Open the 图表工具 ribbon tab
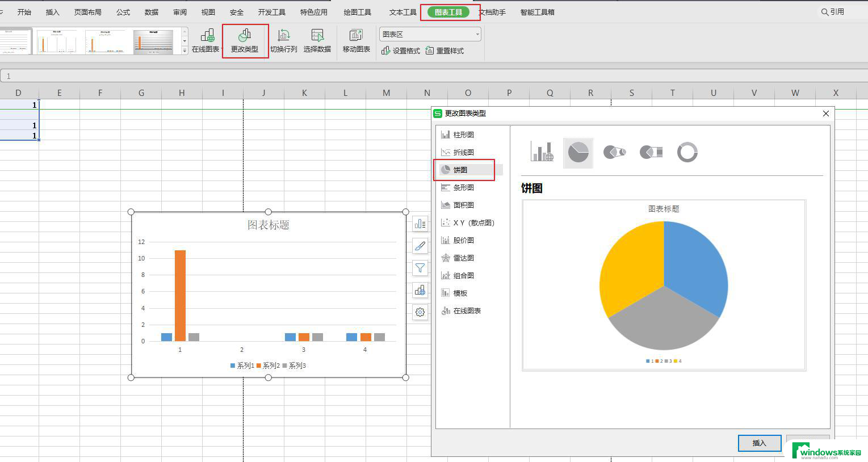The image size is (868, 462). tap(448, 12)
